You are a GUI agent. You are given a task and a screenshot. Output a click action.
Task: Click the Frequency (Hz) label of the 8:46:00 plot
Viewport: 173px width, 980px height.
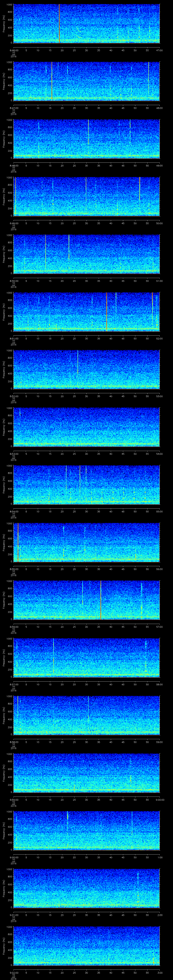[x=4, y=24]
